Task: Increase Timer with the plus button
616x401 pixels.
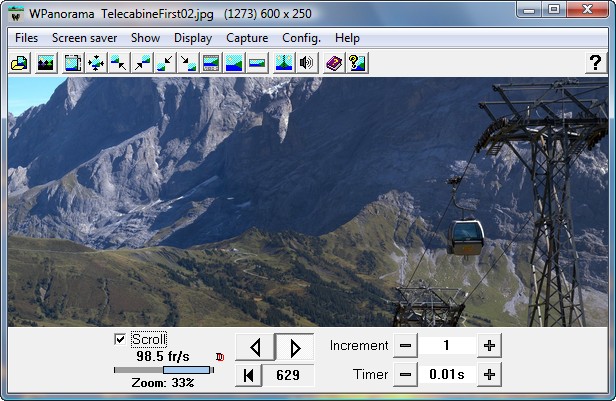Action: coord(489,375)
